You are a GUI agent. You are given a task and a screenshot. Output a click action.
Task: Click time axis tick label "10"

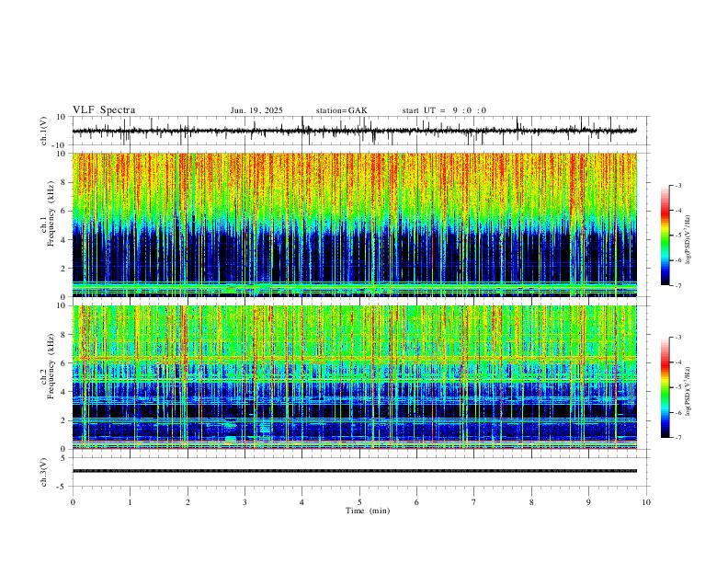(x=646, y=502)
